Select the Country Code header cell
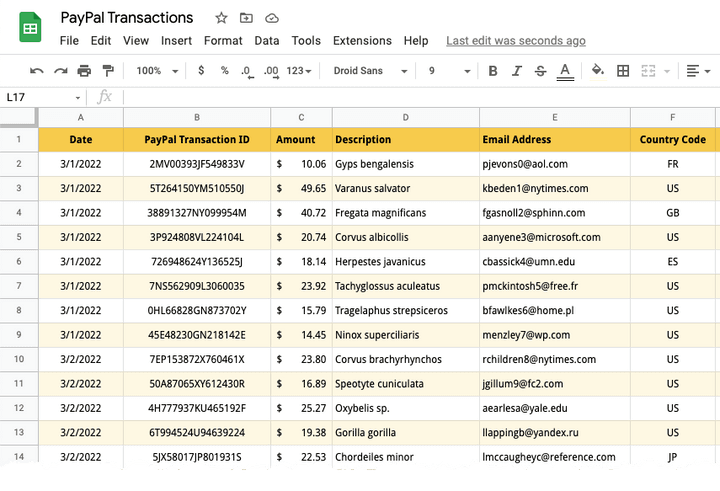Screen dimensions: 720x491 click(673, 140)
